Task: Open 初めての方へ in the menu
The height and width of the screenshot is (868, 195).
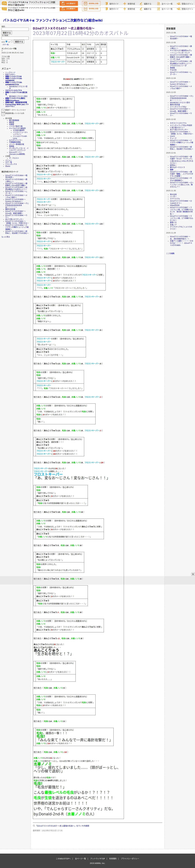Action: point(10,75)
